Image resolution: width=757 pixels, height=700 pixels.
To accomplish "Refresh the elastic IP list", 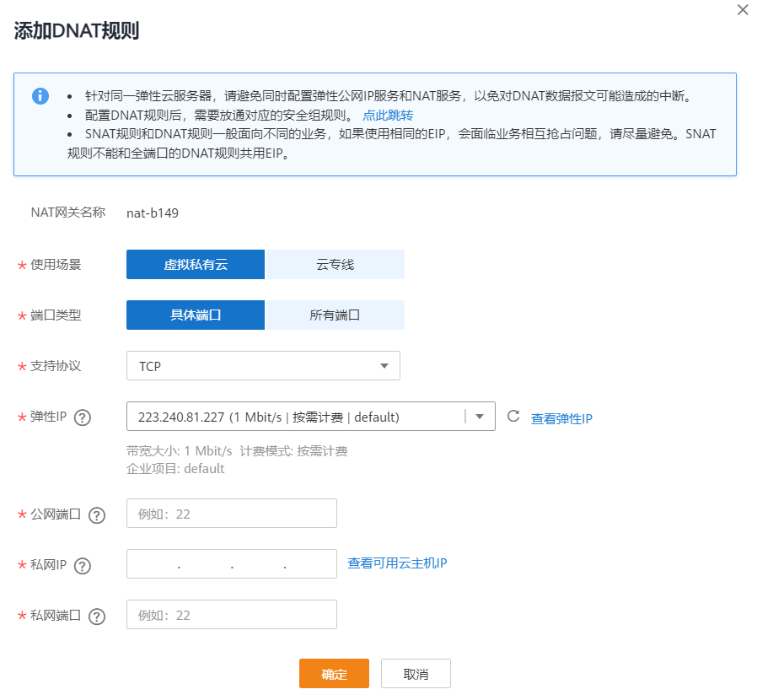I will click(514, 416).
